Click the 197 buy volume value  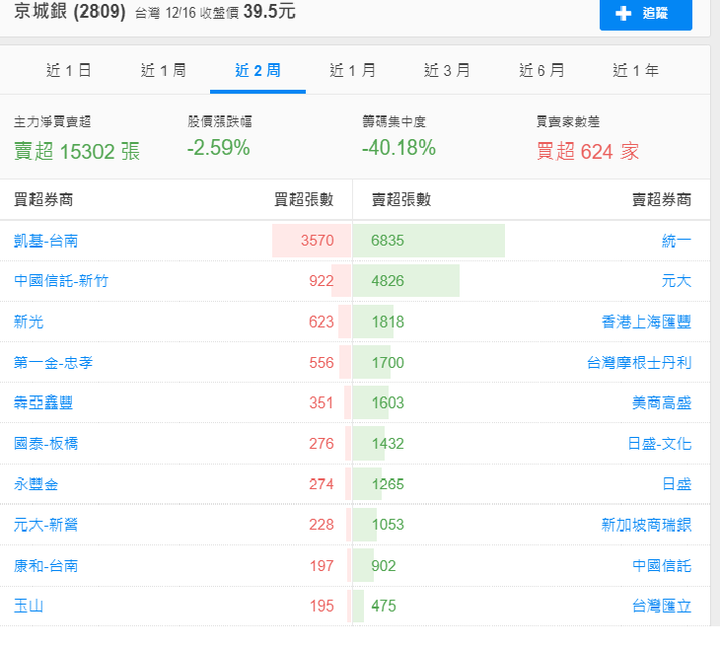click(x=321, y=565)
